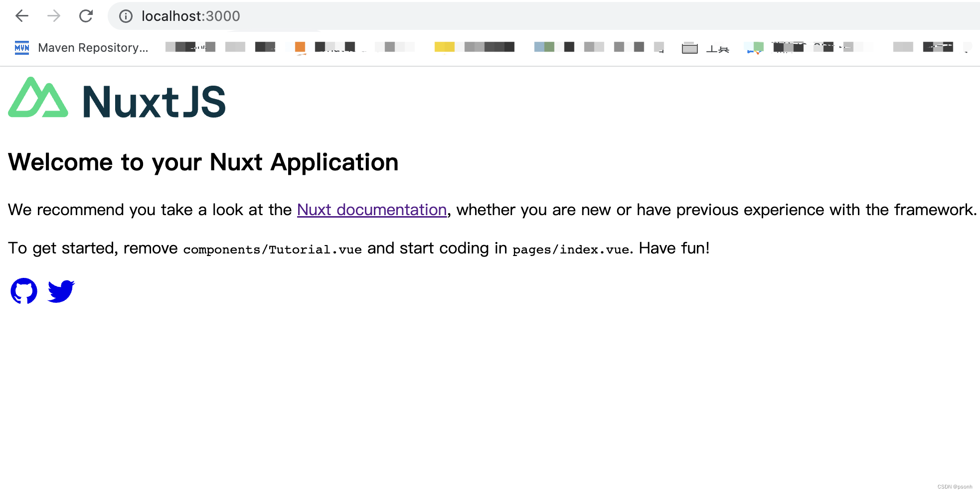The width and height of the screenshot is (980, 494).
Task: Go back with the browser back arrow
Action: (22, 16)
